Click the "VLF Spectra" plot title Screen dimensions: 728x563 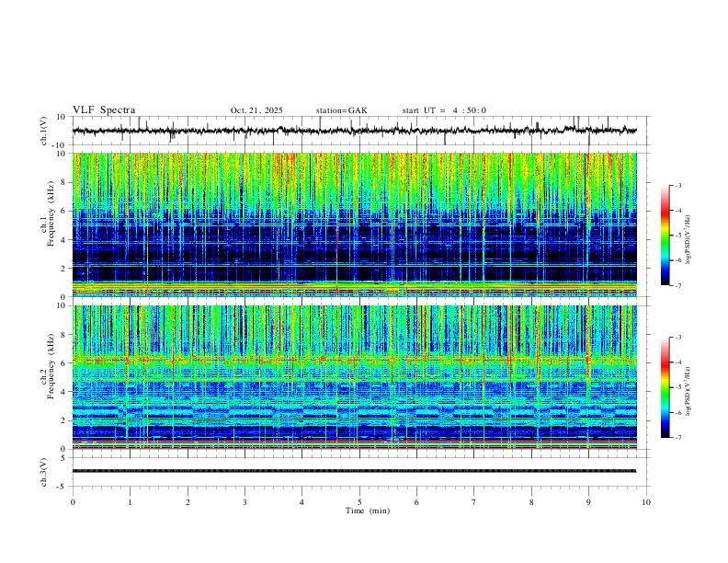click(104, 110)
